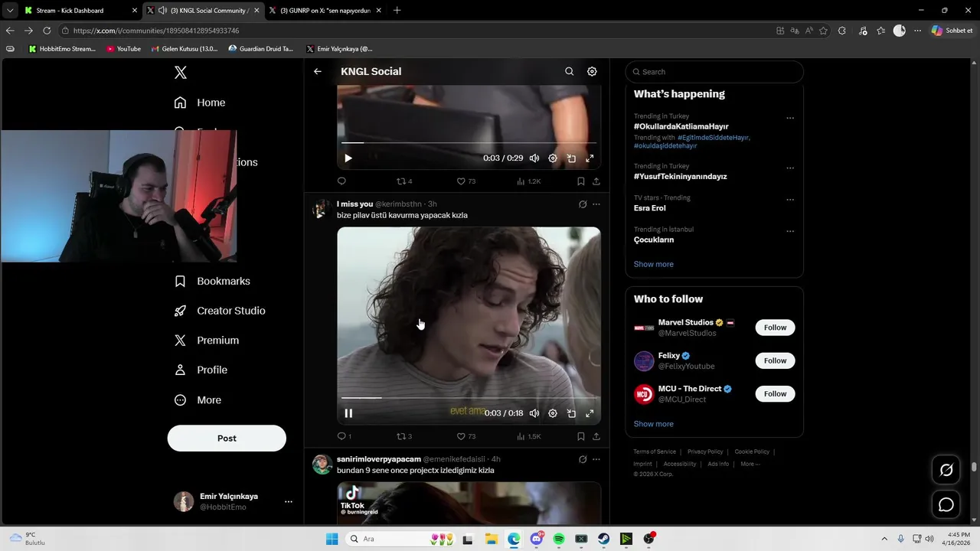
Task: Bookmark I miss you's post
Action: tap(580, 436)
